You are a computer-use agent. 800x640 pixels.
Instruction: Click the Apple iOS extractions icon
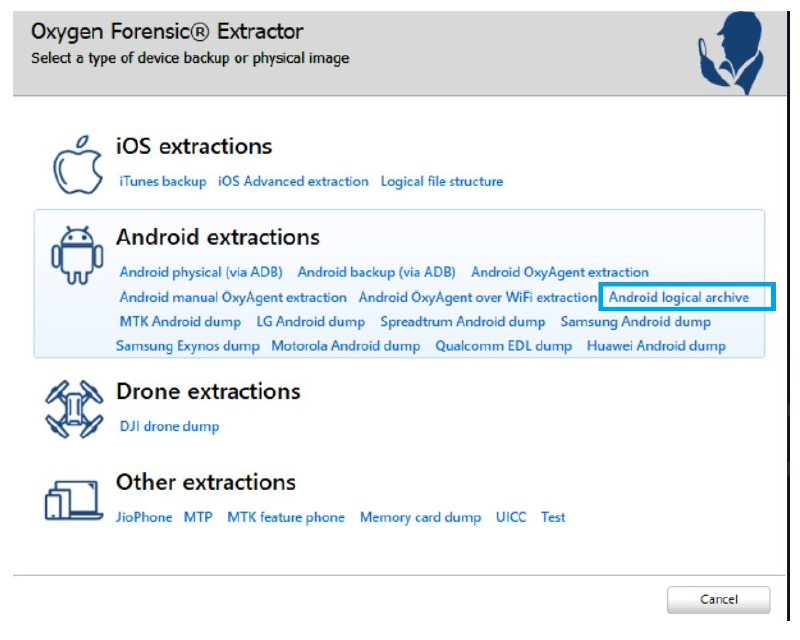78,165
